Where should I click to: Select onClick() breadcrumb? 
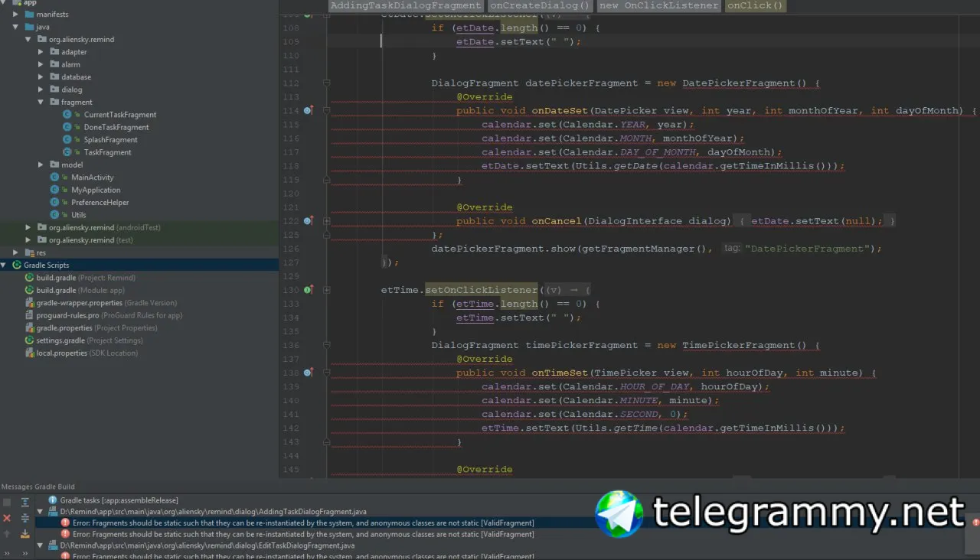pyautogui.click(x=756, y=6)
